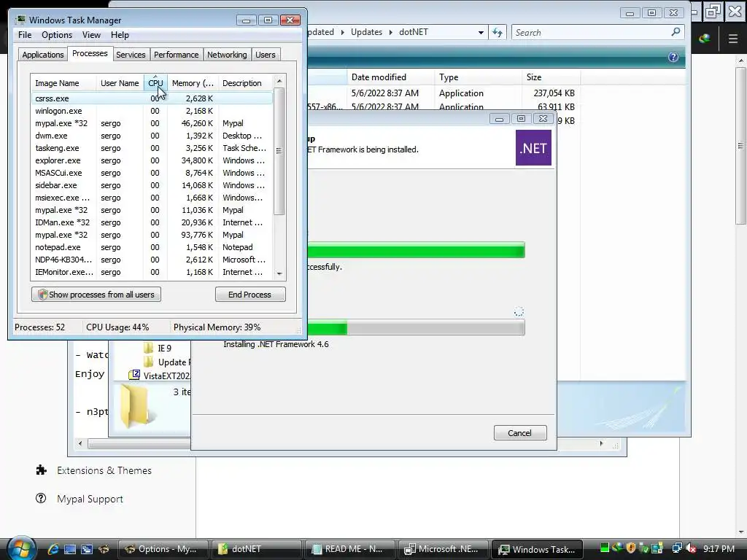747x560 pixels.
Task: Click the completed verification progress bar
Action: click(x=416, y=250)
